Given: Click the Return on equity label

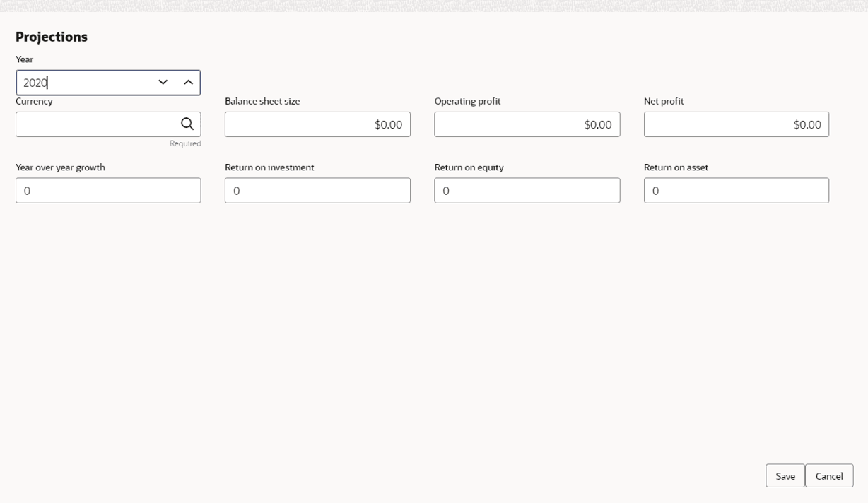Looking at the screenshot, I should click(469, 167).
